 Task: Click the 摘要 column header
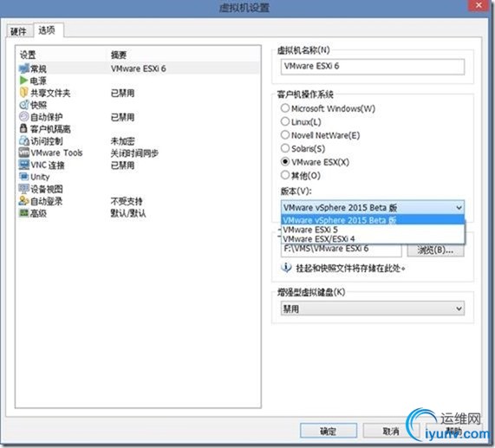119,55
